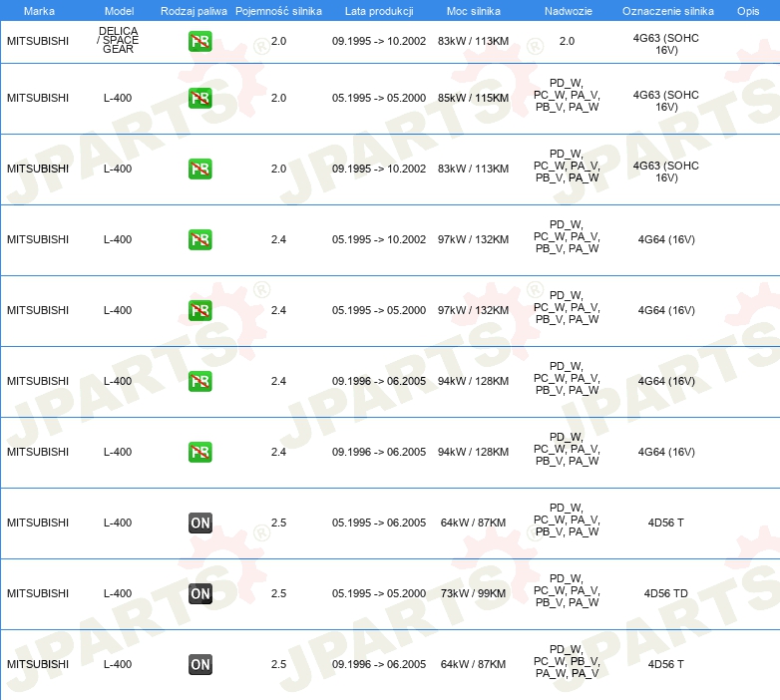Screen dimensions: 780x700
Task: Click 4D56 T in the 2.5 09.1996 -> 06.2005 row
Action: (665, 665)
